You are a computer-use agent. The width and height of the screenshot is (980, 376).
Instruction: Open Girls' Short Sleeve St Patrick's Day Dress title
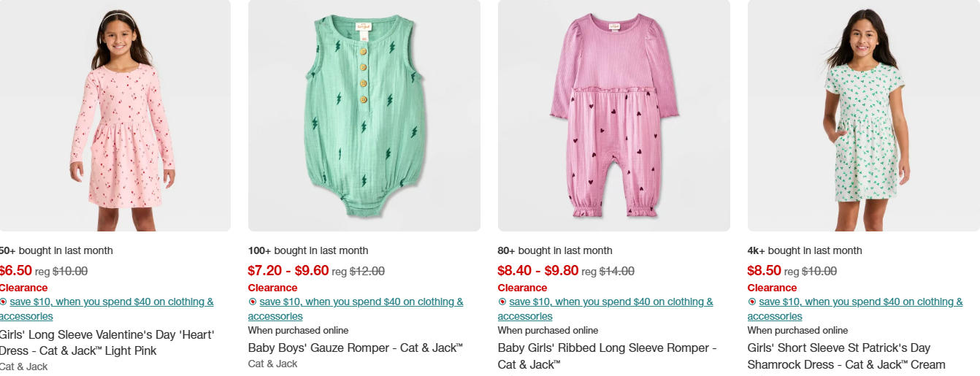(x=846, y=356)
